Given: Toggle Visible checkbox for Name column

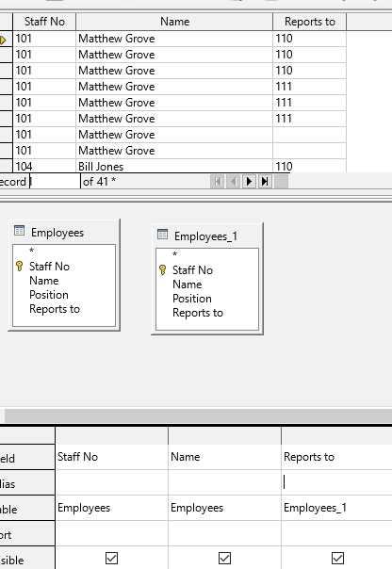Looking at the screenshot, I should point(224,558).
